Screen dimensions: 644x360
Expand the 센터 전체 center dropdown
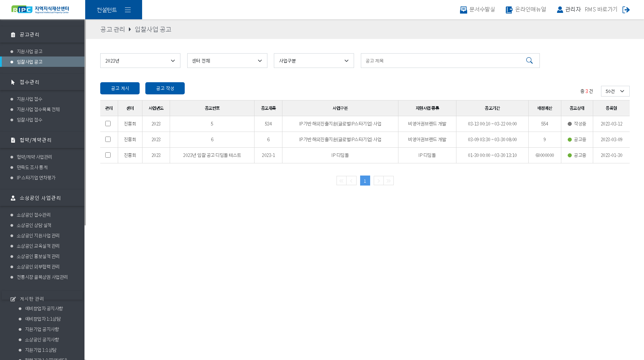227,61
